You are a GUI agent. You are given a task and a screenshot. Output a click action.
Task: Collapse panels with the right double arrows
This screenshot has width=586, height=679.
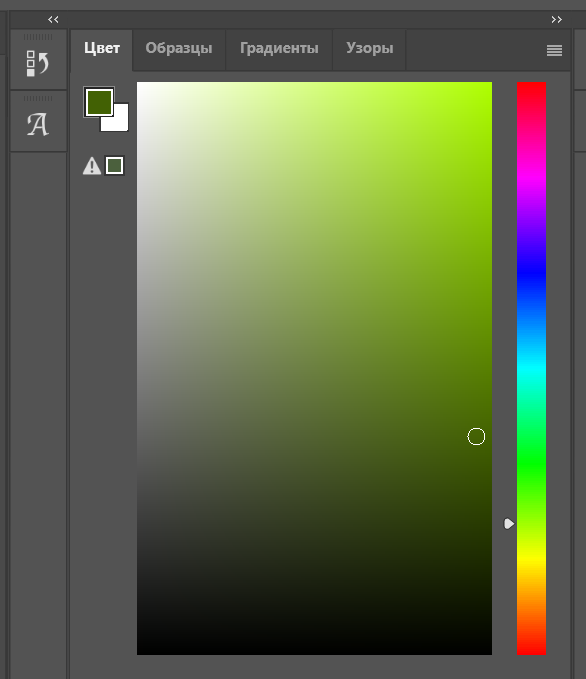click(x=557, y=19)
